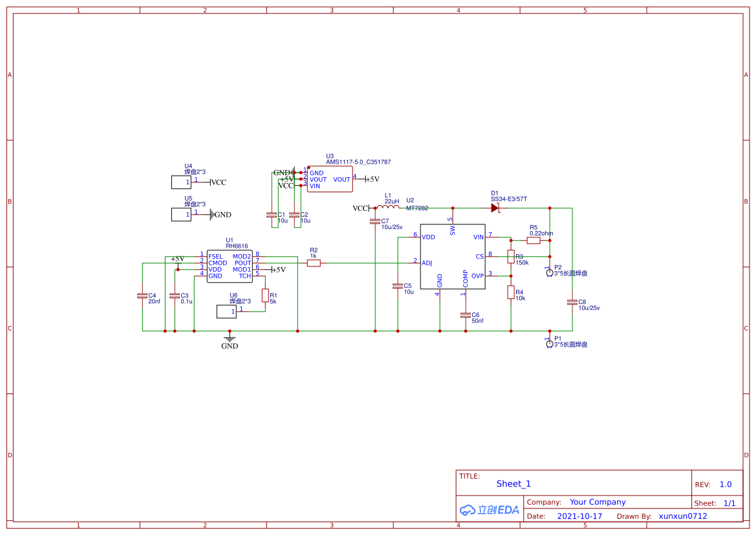Select the R2 1k resistor
This screenshot has width=756, height=535.
click(x=314, y=263)
